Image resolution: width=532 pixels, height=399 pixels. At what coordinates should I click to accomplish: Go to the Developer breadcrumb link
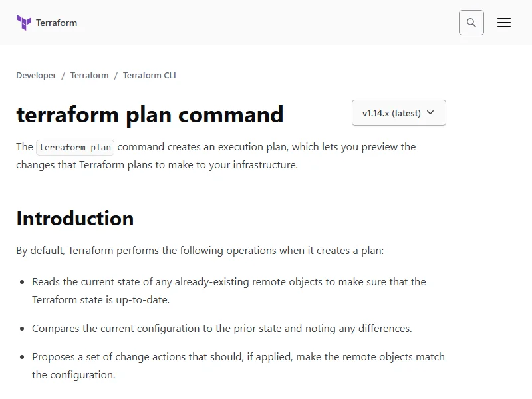click(36, 76)
